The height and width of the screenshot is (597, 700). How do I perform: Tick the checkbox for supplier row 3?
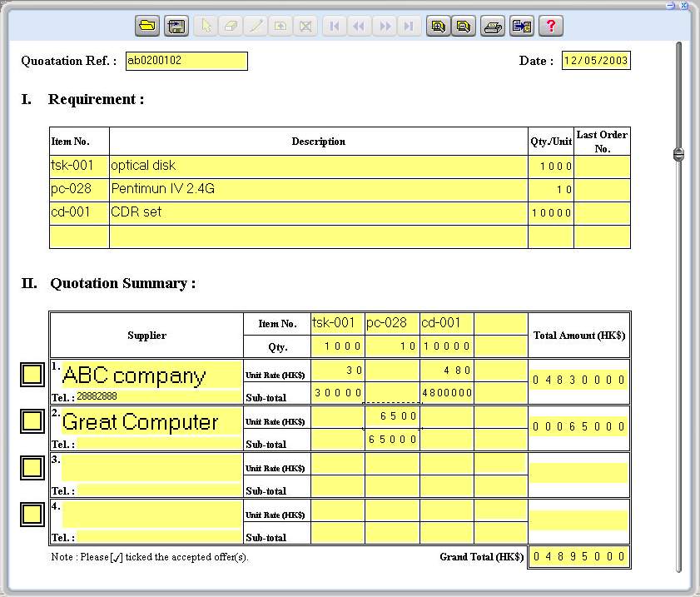pyautogui.click(x=32, y=468)
